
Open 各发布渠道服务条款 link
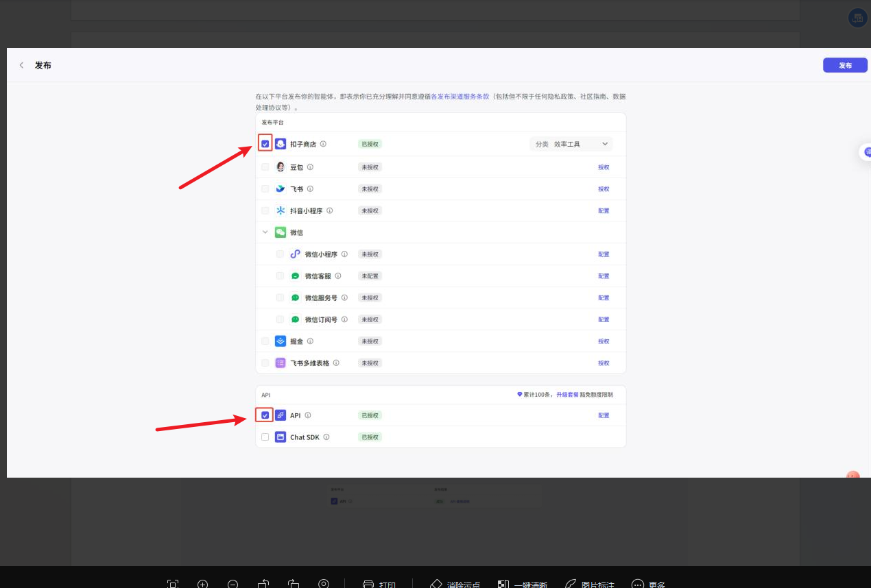click(x=460, y=97)
